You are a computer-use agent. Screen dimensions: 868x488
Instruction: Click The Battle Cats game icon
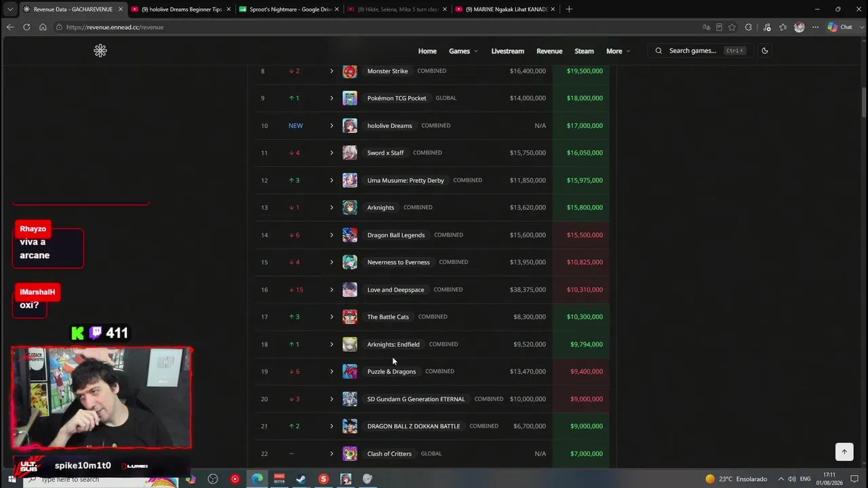[350, 317]
